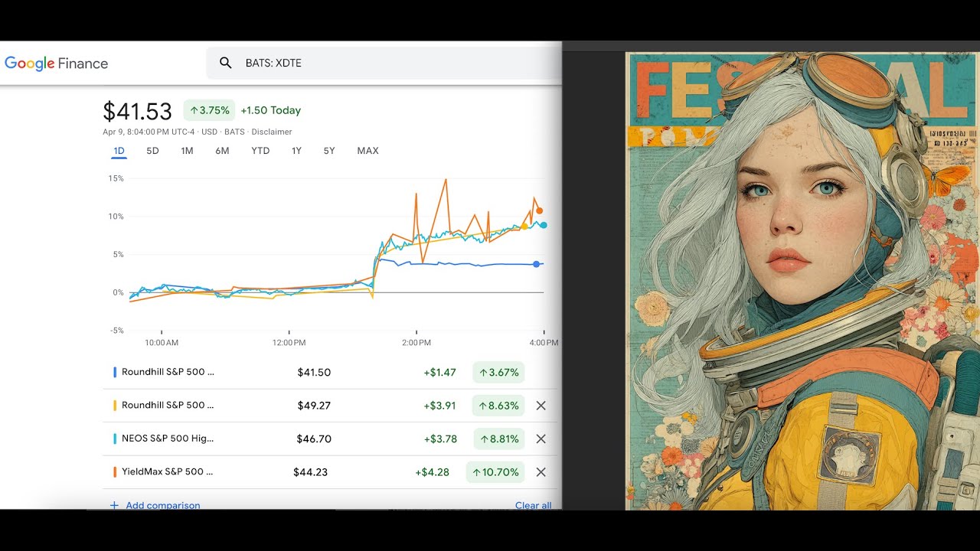Image resolution: width=980 pixels, height=551 pixels.
Task: Click the $46.70 price cell
Action: pos(314,439)
